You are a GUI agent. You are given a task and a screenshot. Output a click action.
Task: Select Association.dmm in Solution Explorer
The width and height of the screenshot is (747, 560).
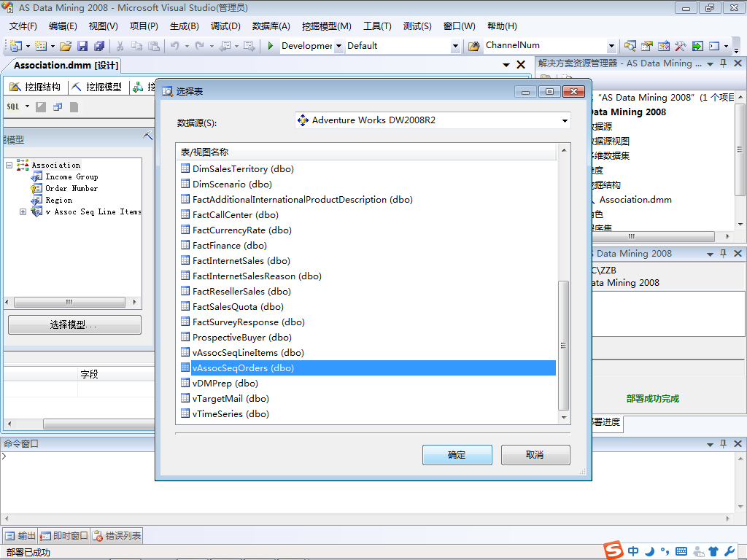click(635, 200)
